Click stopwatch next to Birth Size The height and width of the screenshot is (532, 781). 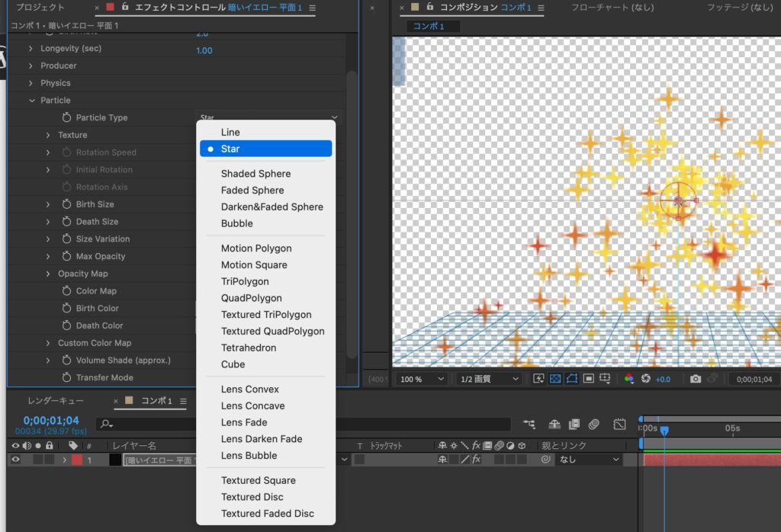67,204
